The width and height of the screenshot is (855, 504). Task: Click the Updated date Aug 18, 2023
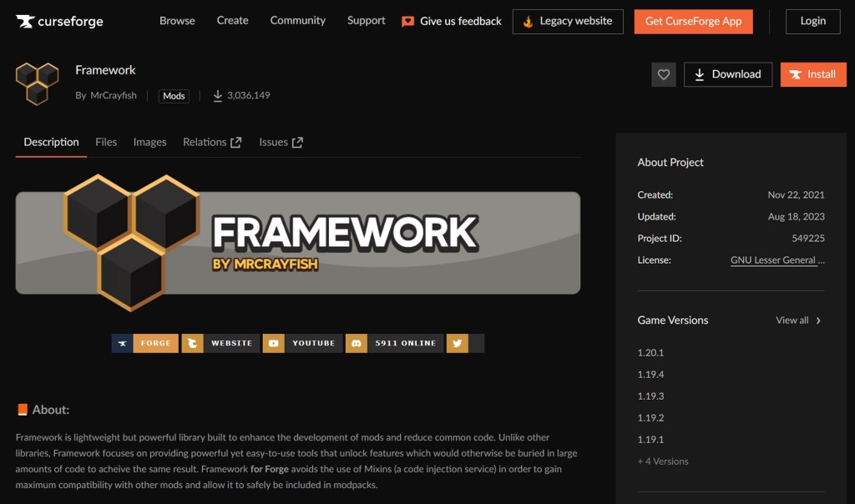click(796, 216)
